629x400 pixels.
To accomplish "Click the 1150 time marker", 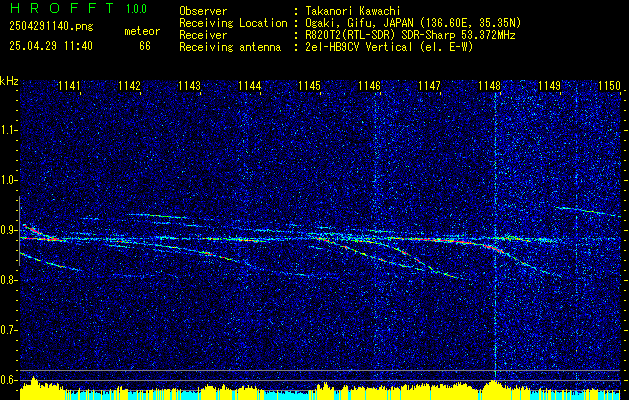I will pyautogui.click(x=609, y=85).
